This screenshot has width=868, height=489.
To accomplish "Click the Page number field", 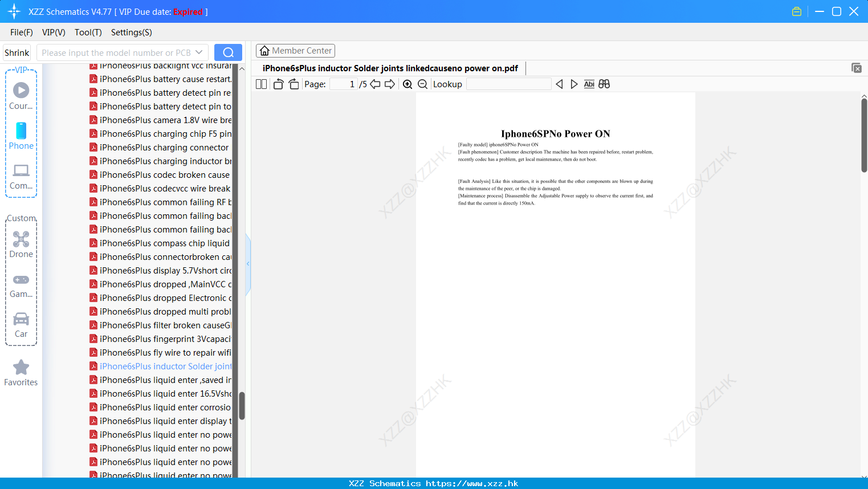I will point(344,84).
